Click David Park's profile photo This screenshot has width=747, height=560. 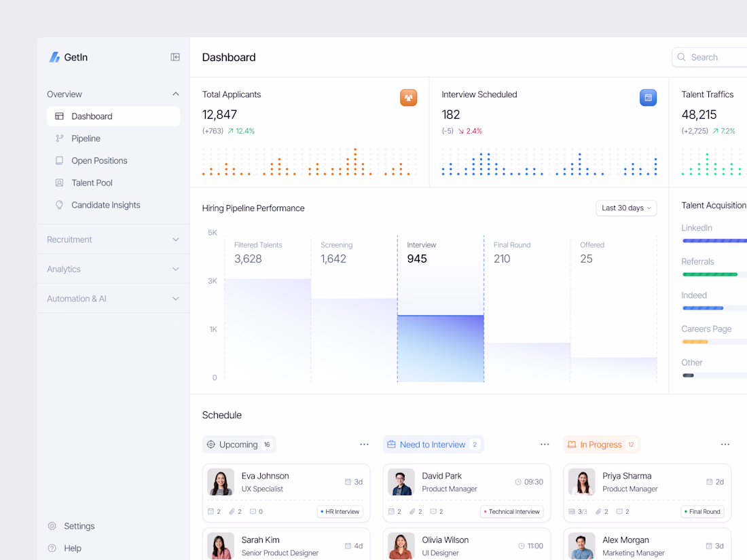pyautogui.click(x=401, y=482)
